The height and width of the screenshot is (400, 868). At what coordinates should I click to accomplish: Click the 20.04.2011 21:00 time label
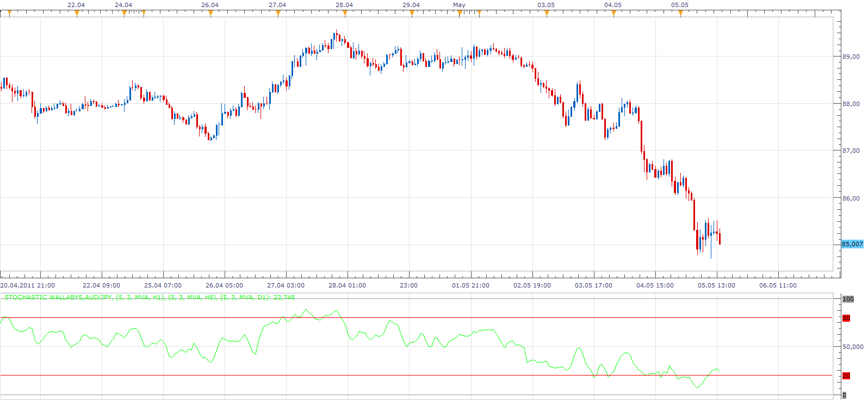tap(28, 285)
